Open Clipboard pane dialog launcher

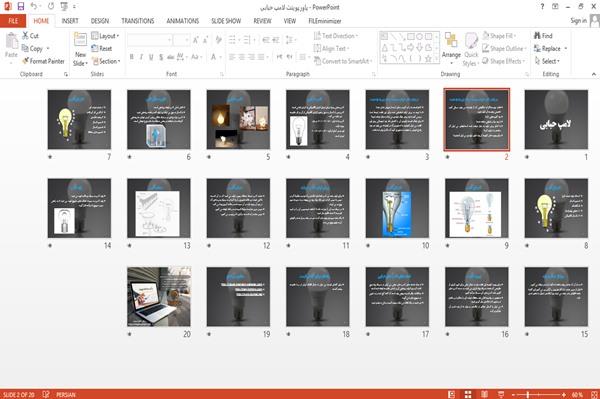pyautogui.click(x=66, y=75)
